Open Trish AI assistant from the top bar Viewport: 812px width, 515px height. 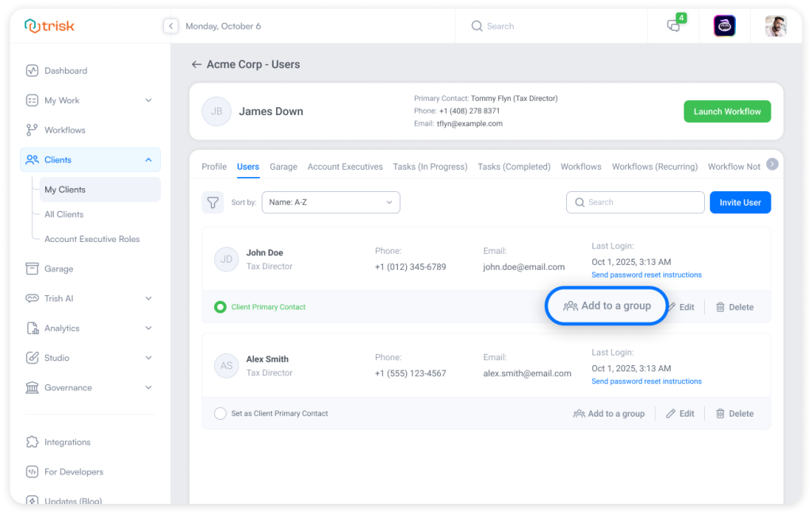(x=723, y=25)
